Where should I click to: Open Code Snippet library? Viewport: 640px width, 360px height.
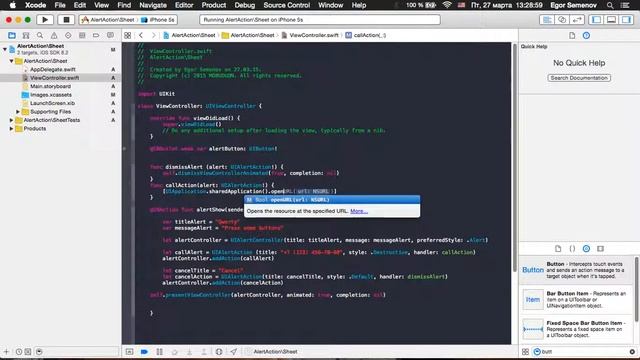coord(572,249)
